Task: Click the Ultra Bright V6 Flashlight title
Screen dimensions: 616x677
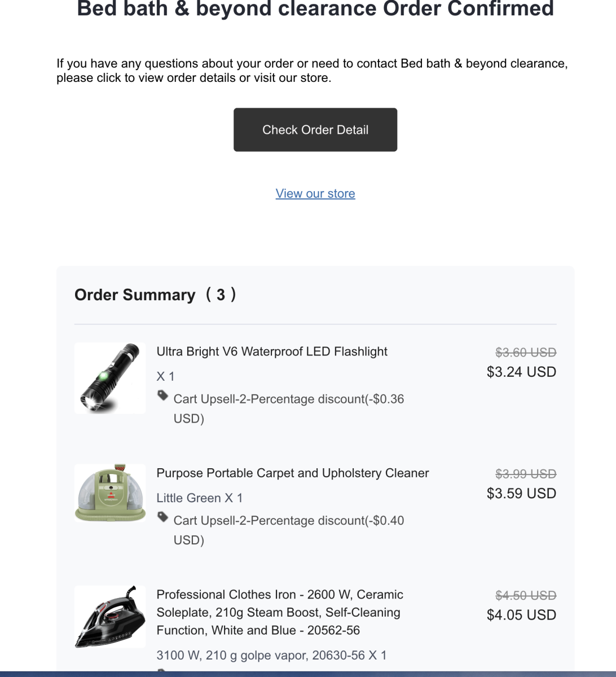Action: (272, 351)
